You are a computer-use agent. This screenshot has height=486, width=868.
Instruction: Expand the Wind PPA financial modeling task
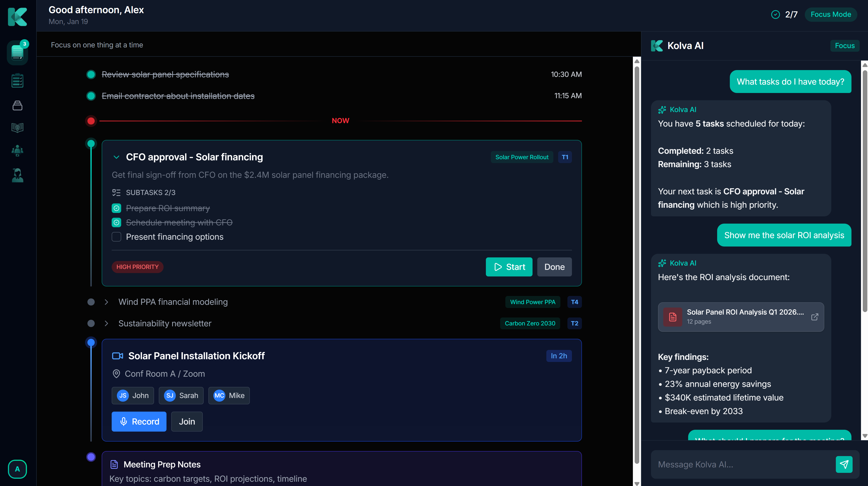click(106, 302)
